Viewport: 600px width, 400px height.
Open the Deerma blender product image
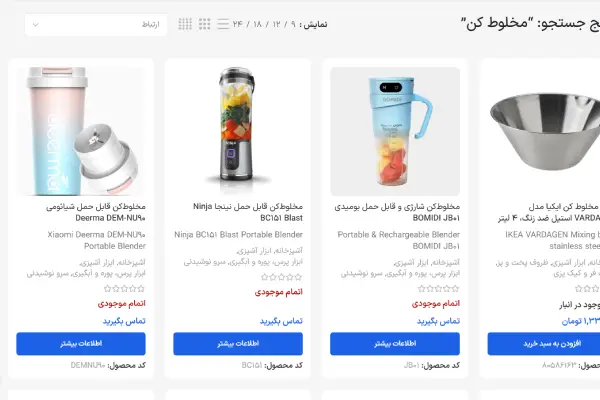pos(81,131)
